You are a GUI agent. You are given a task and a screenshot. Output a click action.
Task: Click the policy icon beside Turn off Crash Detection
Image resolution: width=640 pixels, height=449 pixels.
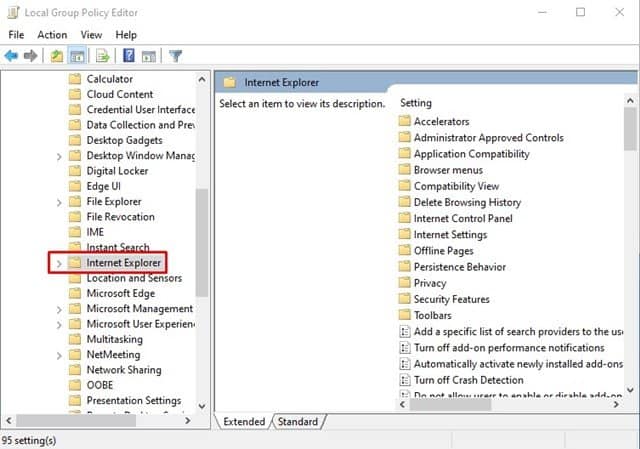pos(404,380)
